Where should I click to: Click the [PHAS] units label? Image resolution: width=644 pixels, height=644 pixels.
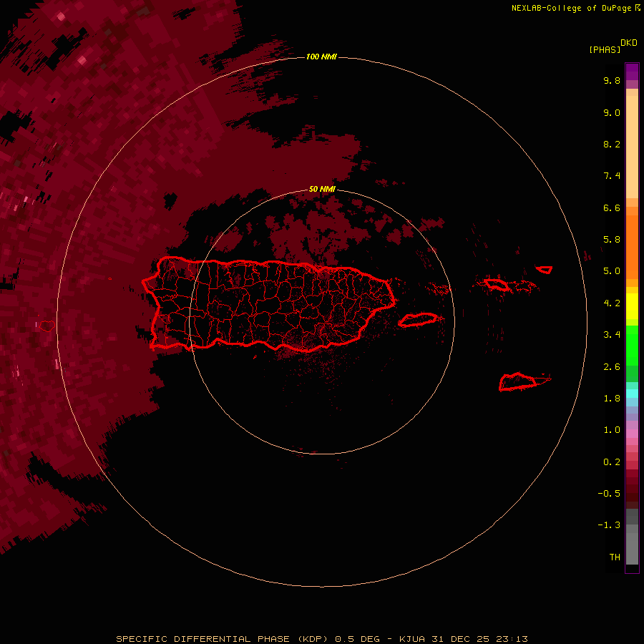(x=605, y=49)
